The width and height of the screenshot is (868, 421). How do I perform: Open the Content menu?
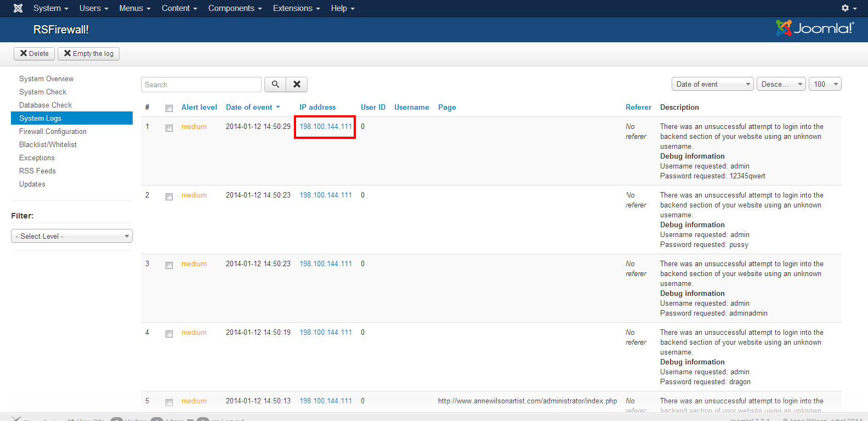click(179, 8)
